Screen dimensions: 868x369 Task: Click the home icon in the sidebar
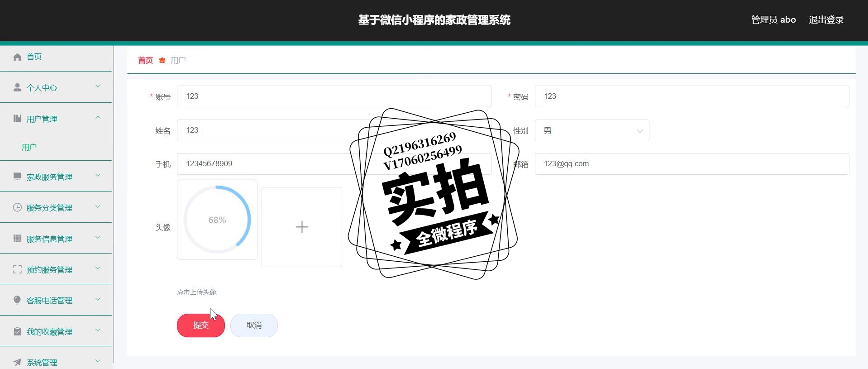click(x=17, y=57)
